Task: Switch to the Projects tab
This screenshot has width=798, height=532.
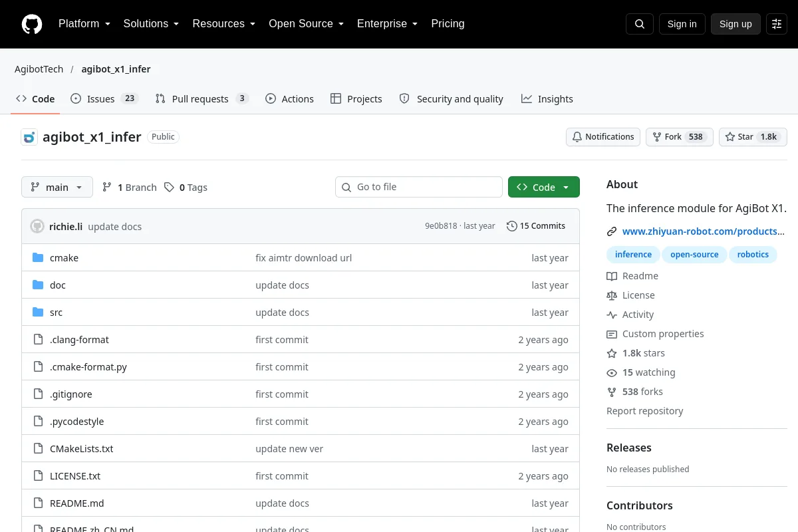Action: coord(356,98)
